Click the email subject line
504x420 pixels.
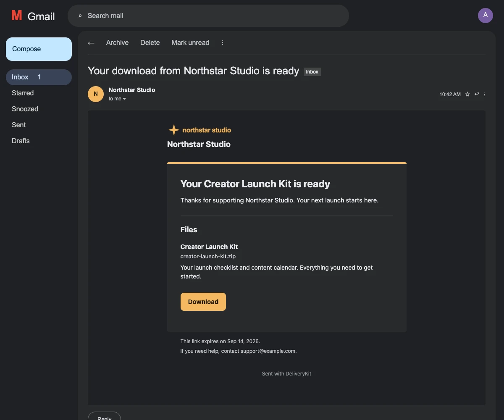193,71
